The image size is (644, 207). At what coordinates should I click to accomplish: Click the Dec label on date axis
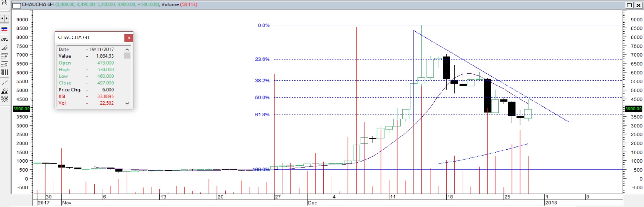[313, 203]
